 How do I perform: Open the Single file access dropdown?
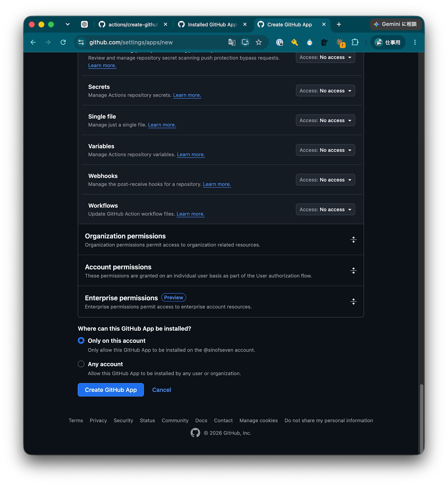[x=325, y=120]
